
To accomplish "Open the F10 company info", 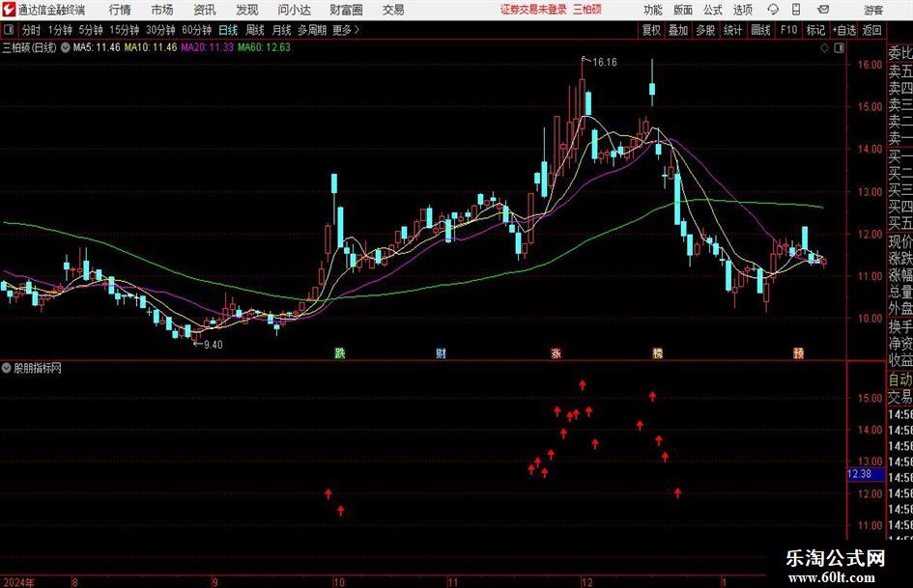I will pos(789,30).
